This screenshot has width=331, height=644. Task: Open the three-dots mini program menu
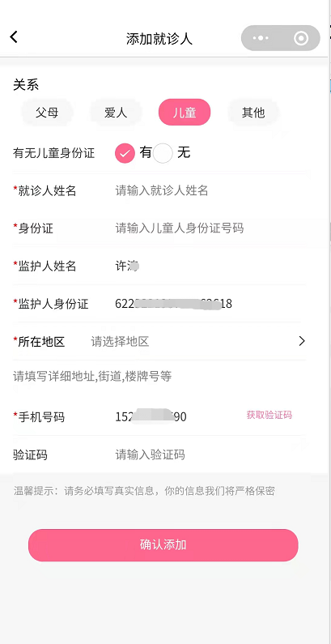(x=261, y=38)
